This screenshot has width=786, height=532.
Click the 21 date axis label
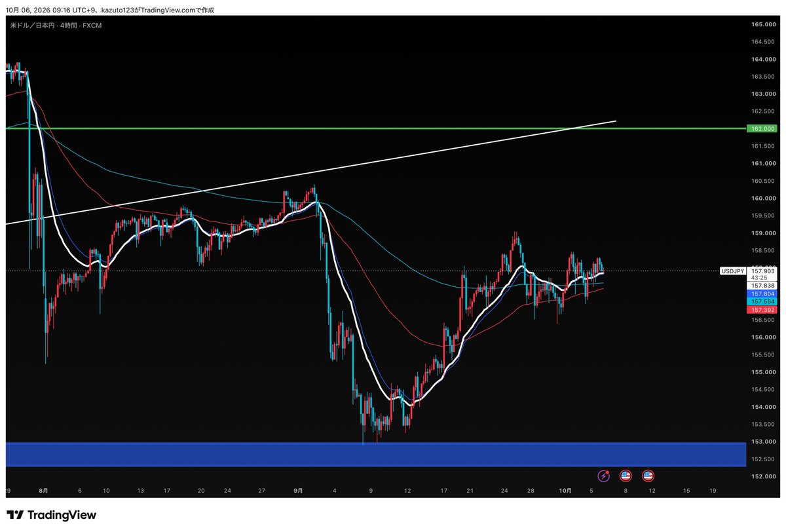(470, 489)
